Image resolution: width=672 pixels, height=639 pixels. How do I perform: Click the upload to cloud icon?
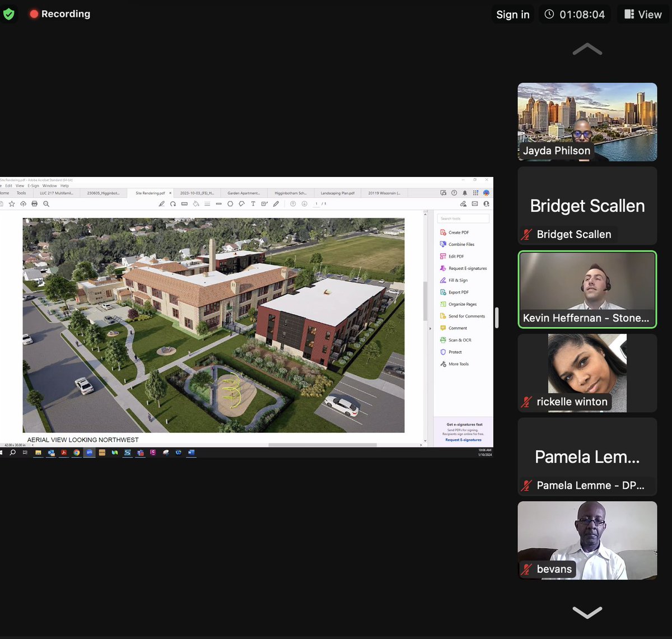click(x=23, y=204)
